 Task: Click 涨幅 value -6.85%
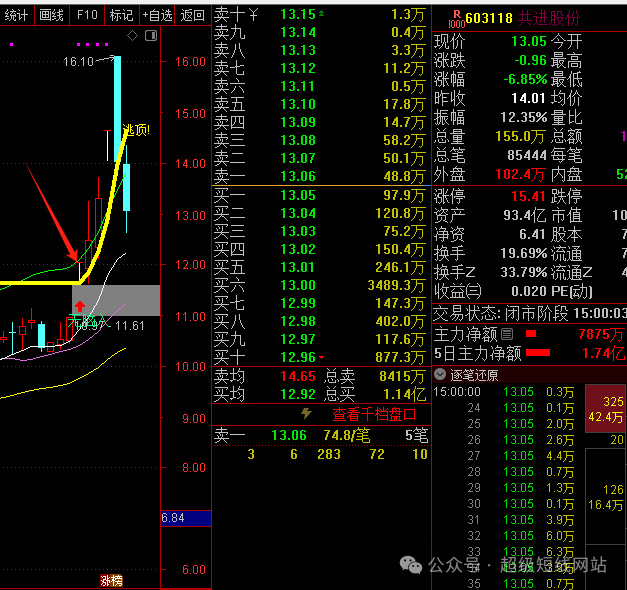click(x=525, y=79)
